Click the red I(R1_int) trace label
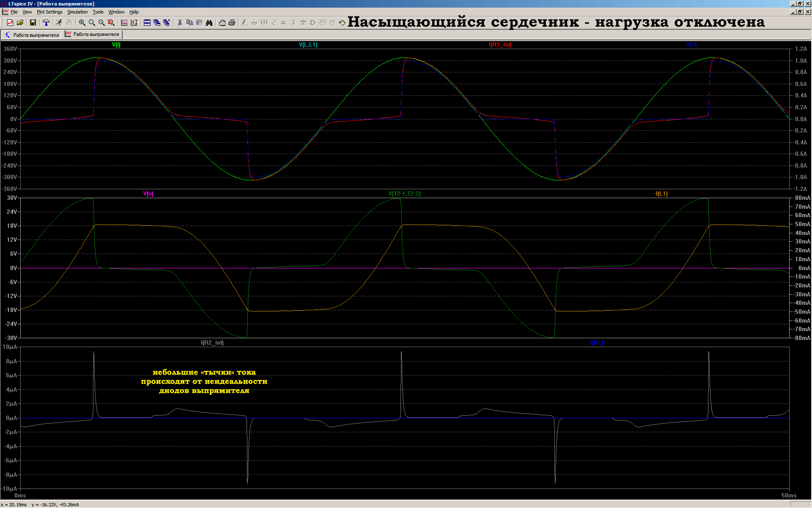This screenshot has height=508, width=812. 500,44
